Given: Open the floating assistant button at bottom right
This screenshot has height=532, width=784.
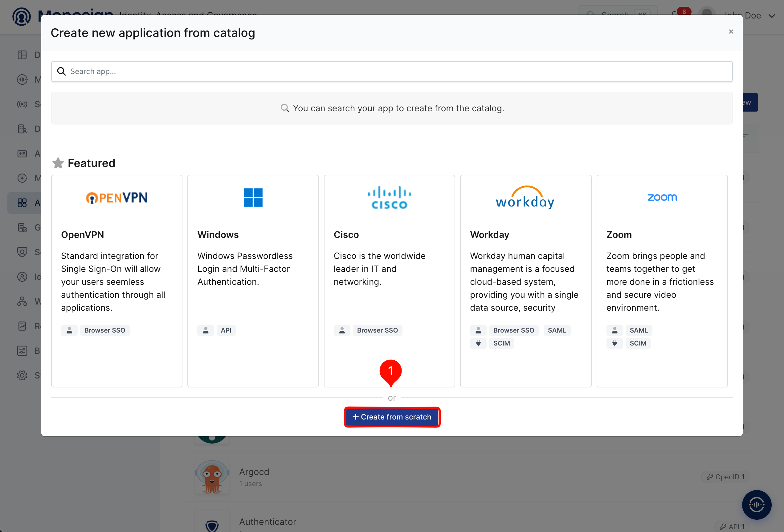Looking at the screenshot, I should pos(756,505).
